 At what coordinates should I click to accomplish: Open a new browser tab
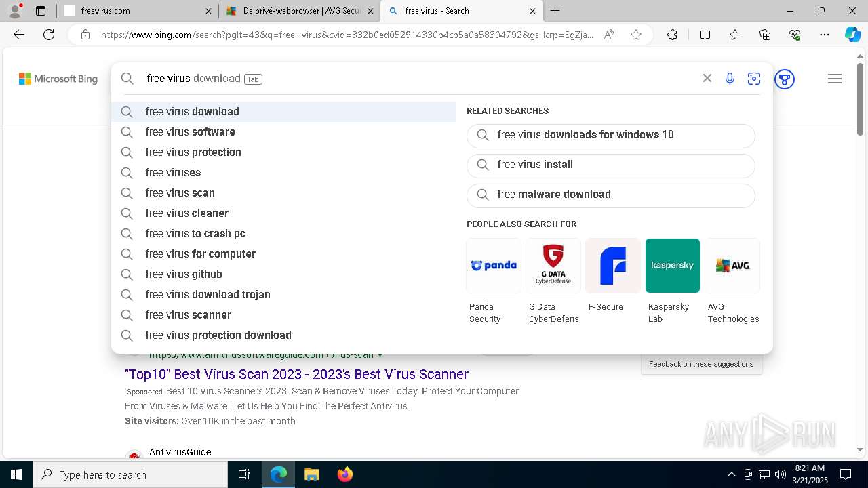555,11
